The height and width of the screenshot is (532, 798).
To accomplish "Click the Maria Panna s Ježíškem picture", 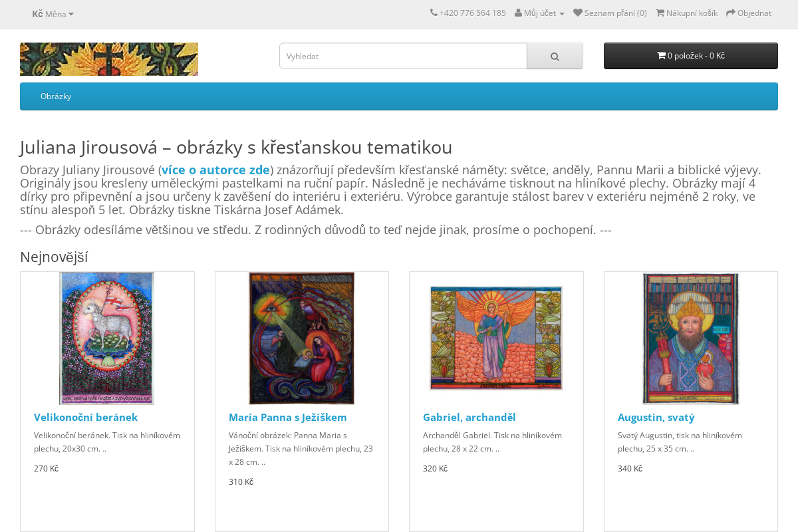I will [x=302, y=338].
